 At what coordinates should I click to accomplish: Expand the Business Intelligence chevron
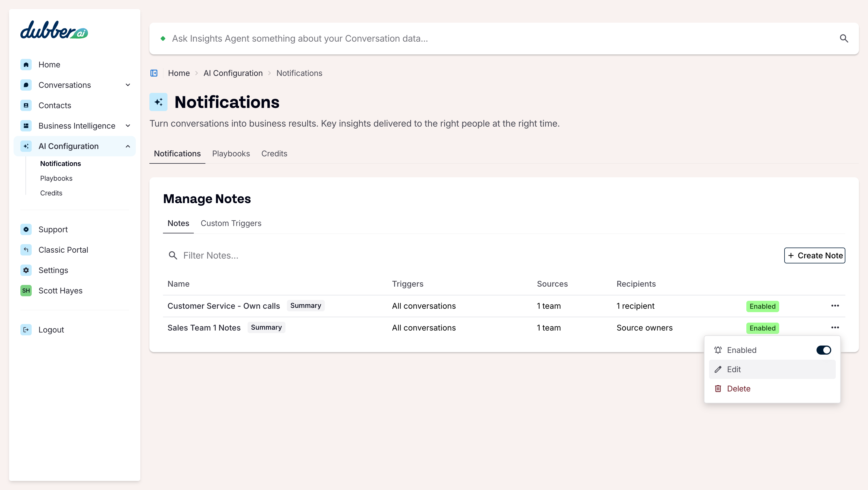[128, 126]
